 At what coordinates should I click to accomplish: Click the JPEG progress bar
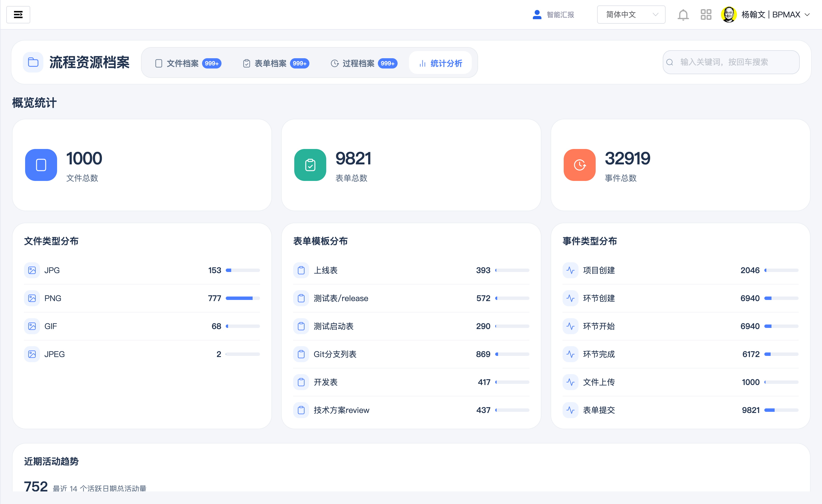(x=243, y=354)
